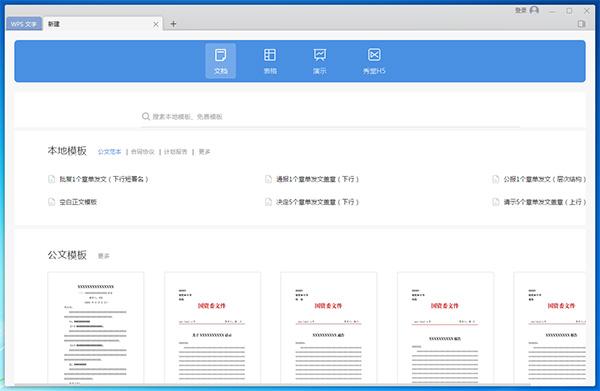Open a new tab with plus icon
This screenshot has height=391, width=600.
pos(173,24)
